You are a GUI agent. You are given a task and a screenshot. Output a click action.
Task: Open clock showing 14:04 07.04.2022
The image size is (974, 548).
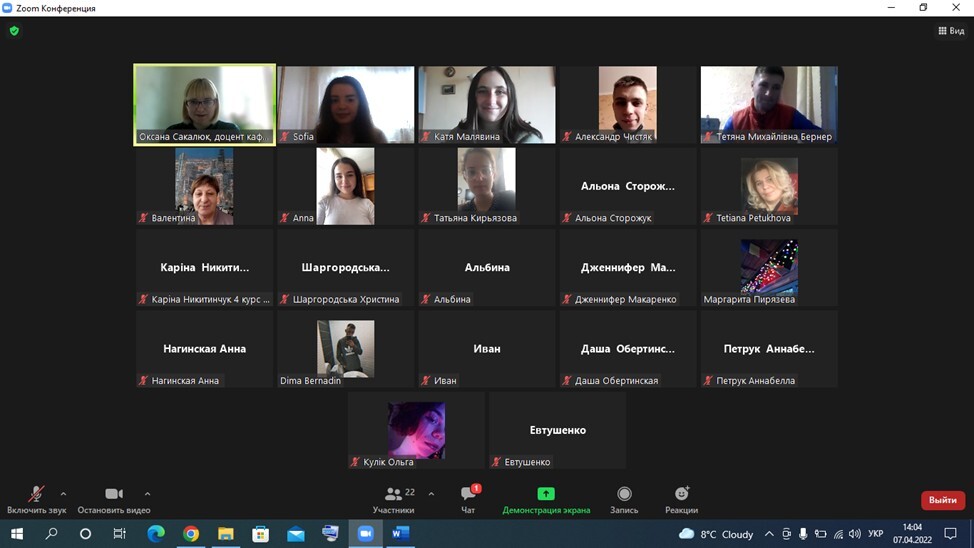[x=913, y=534]
